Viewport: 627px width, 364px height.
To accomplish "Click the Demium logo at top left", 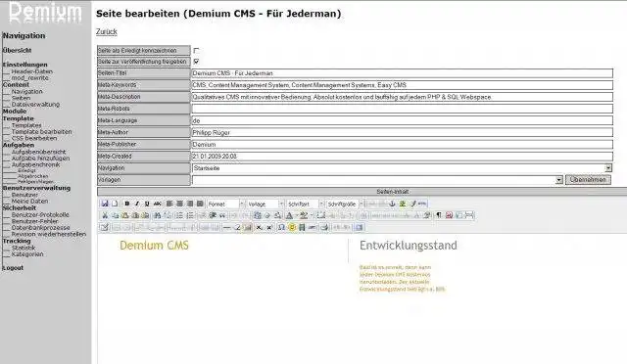I will tap(45, 12).
